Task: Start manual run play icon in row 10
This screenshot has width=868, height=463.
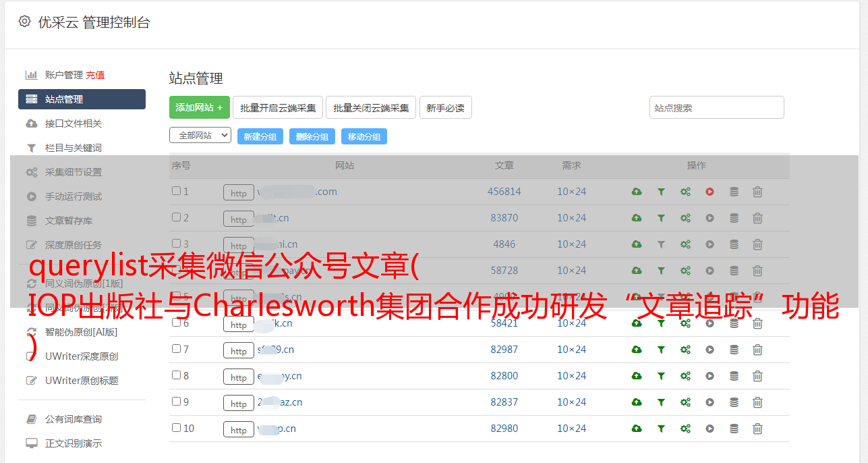Action: [x=710, y=429]
